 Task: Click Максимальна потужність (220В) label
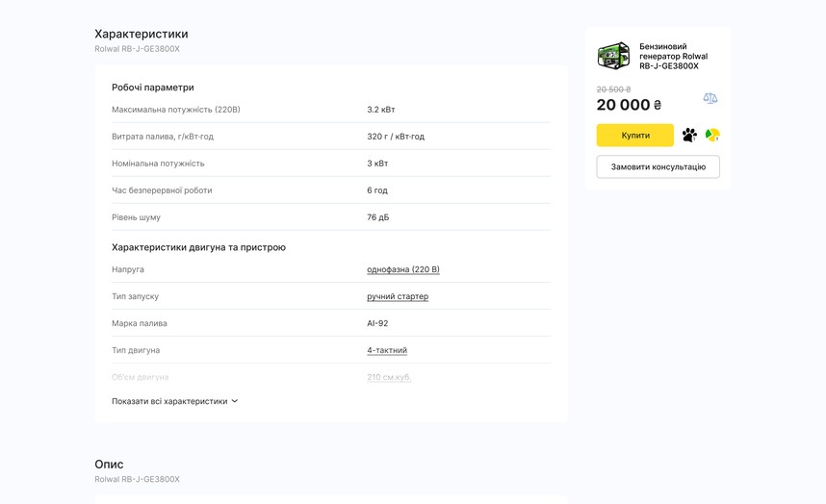pos(176,110)
